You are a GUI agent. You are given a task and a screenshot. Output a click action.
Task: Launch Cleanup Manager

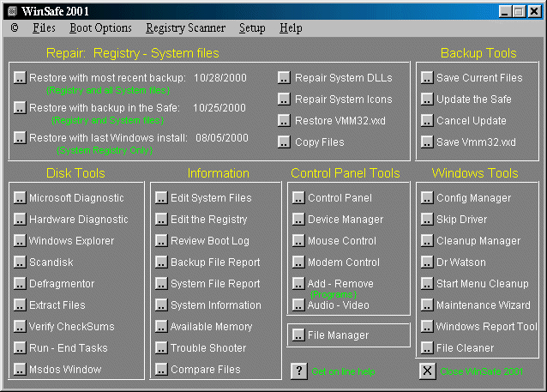pyautogui.click(x=427, y=240)
